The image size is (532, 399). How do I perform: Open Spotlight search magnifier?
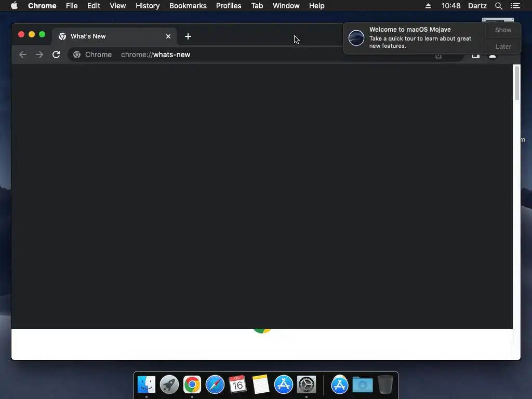[498, 6]
